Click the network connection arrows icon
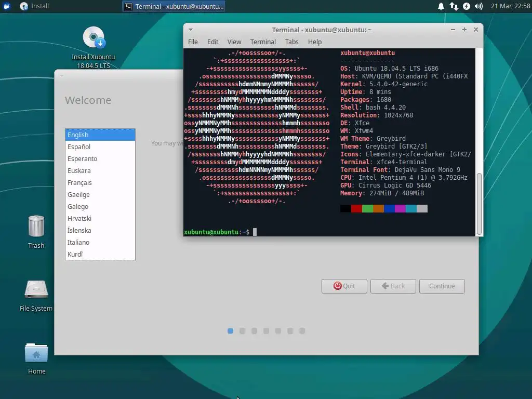 click(454, 6)
